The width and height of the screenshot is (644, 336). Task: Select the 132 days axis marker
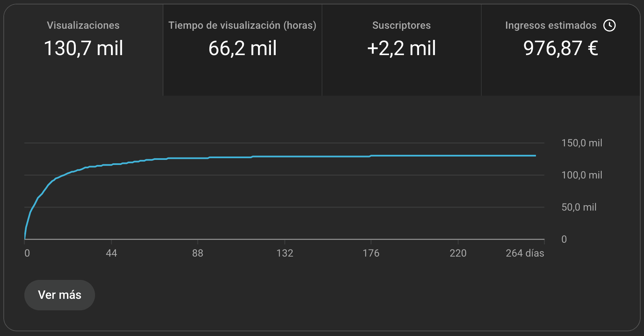285,253
